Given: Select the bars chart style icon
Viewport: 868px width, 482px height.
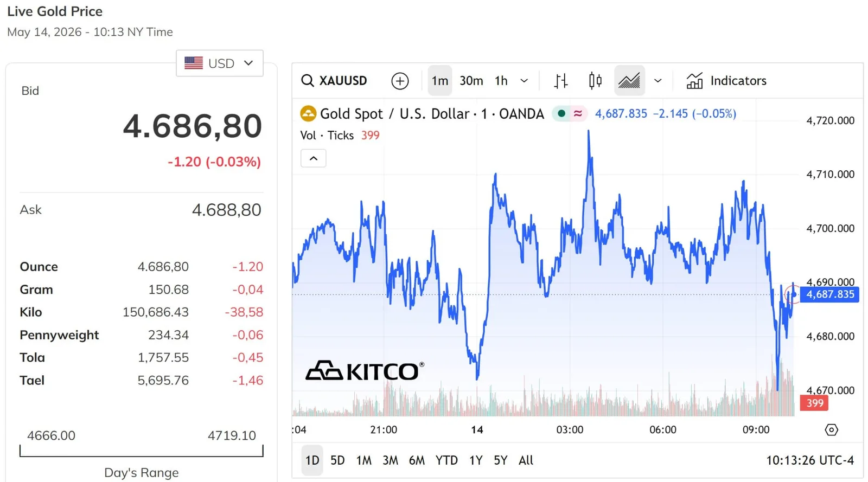Looking at the screenshot, I should (x=561, y=81).
